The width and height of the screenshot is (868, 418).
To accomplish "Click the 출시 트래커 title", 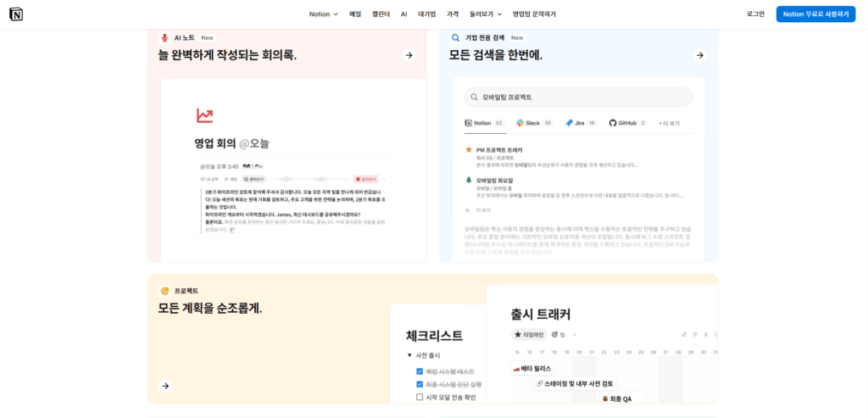I will pyautogui.click(x=541, y=315).
